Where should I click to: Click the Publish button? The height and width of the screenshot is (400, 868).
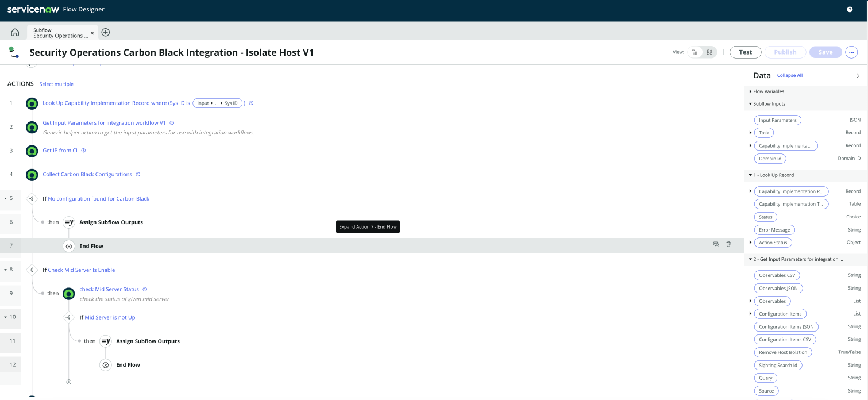tap(785, 52)
